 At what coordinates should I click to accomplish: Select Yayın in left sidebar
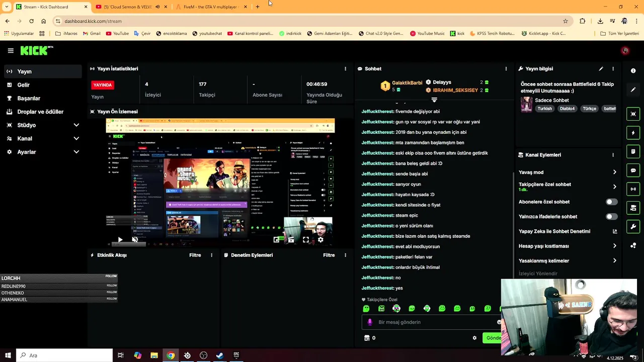click(42, 71)
